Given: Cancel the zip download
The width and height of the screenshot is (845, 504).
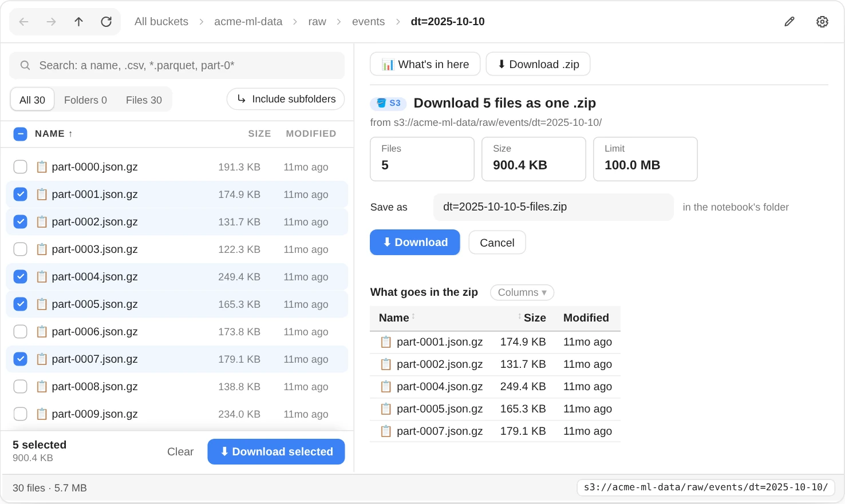Looking at the screenshot, I should [x=497, y=243].
